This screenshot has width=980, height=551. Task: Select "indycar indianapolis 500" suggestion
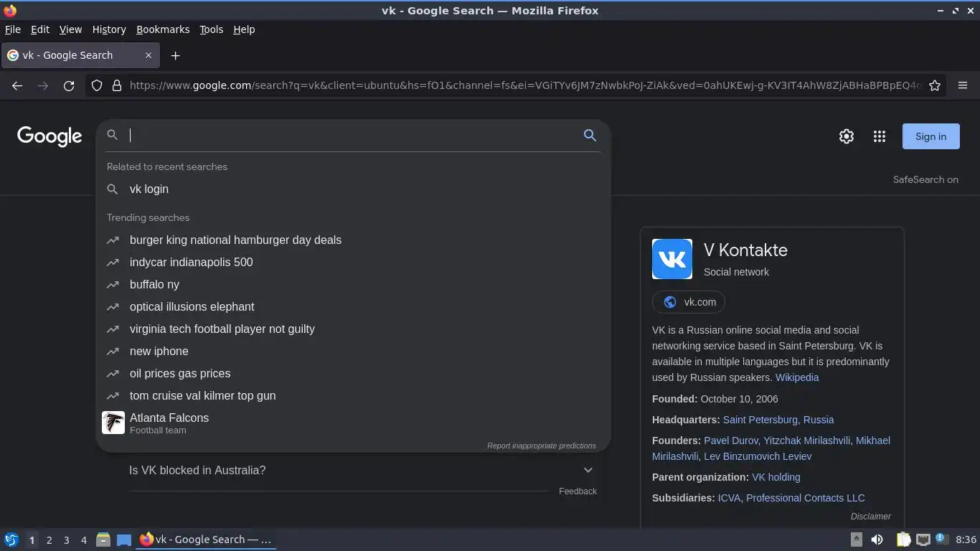[x=353, y=262]
